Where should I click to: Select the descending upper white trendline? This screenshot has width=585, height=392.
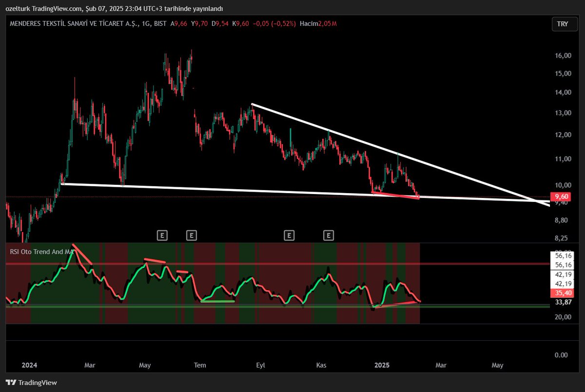(400, 154)
